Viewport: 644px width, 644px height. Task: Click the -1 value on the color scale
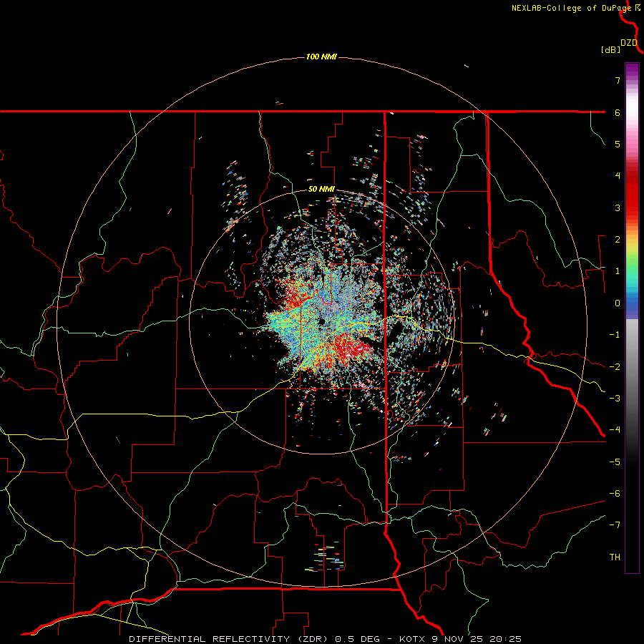coord(615,335)
